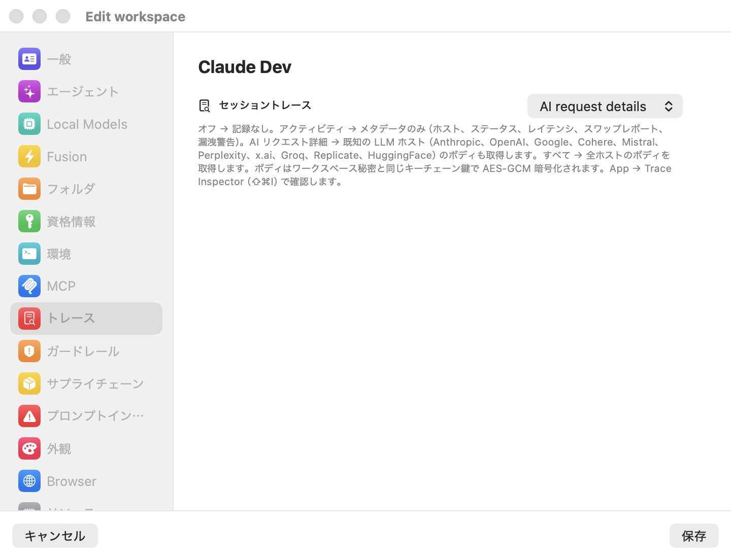Open the Fusion section

[86, 156]
